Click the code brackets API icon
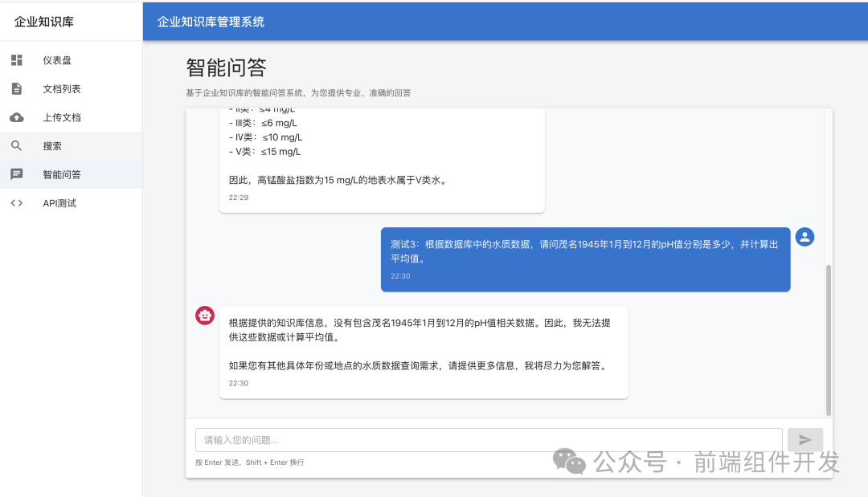Screen dimensions: 868x497 coord(17,203)
